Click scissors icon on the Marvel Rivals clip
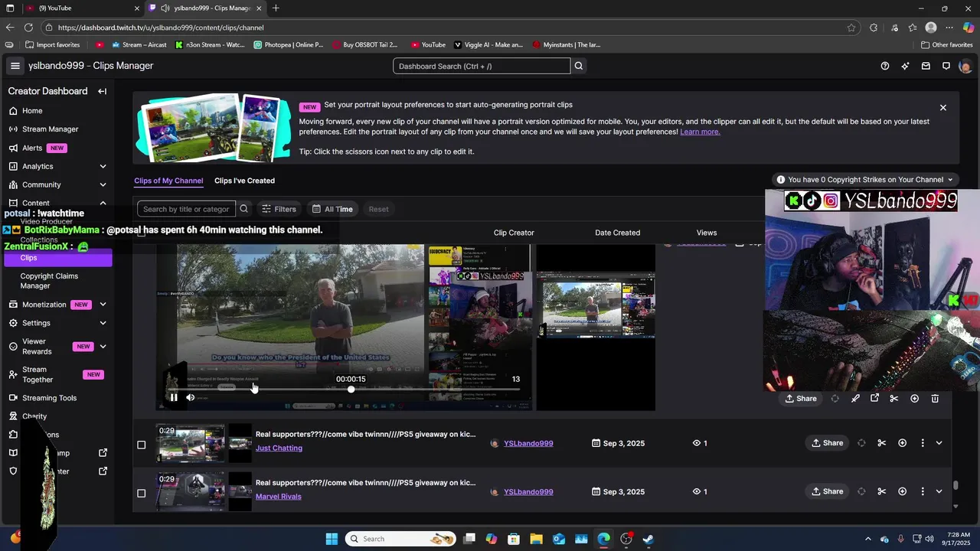Viewport: 980px width, 551px height. coord(882,491)
